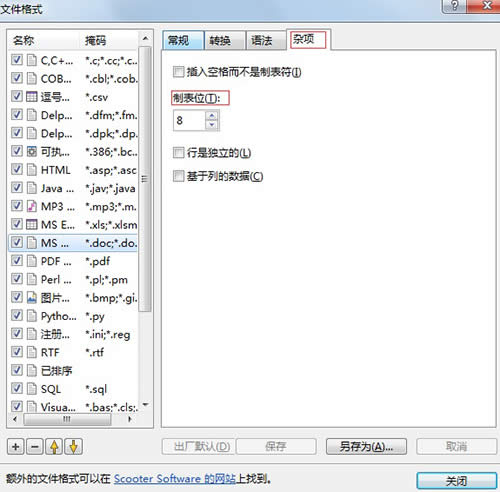Open the Scooter Software website link
This screenshot has width=500, height=492.
[x=175, y=479]
